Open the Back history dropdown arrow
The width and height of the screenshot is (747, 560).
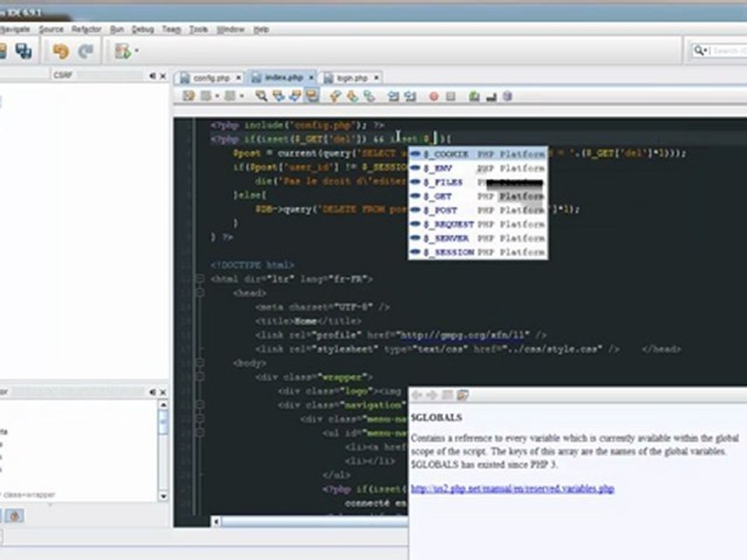pos(217,96)
